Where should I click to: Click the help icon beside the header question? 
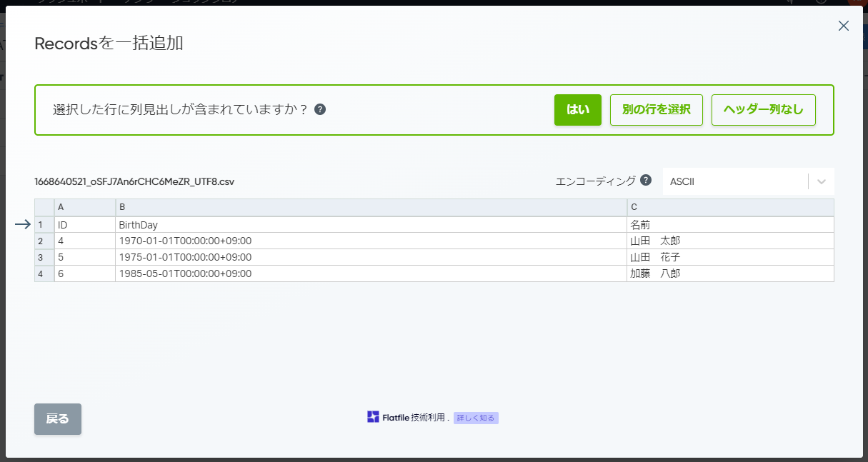[x=320, y=110]
